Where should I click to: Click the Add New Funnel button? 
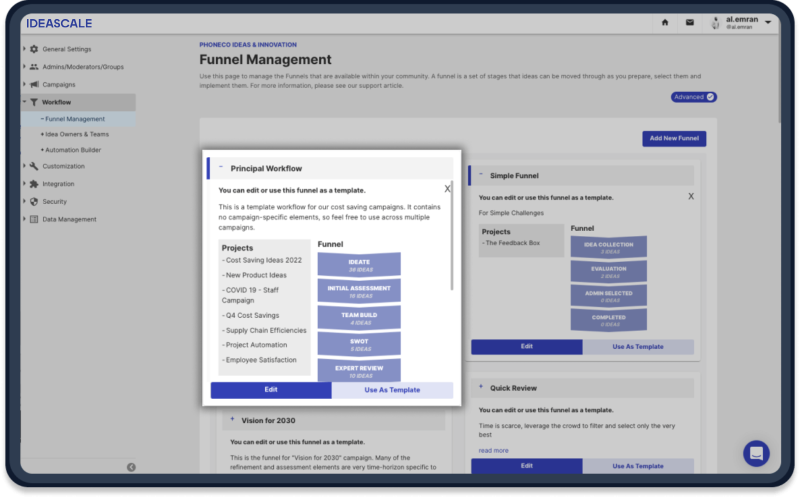point(674,138)
